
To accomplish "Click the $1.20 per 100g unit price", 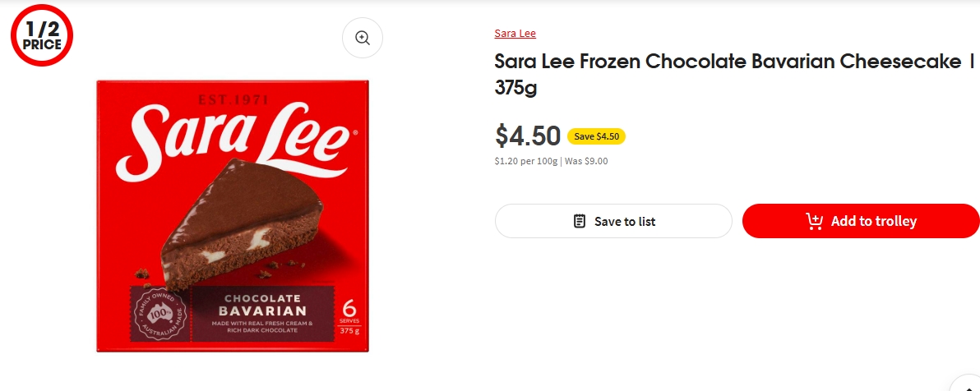I will pos(525,162).
